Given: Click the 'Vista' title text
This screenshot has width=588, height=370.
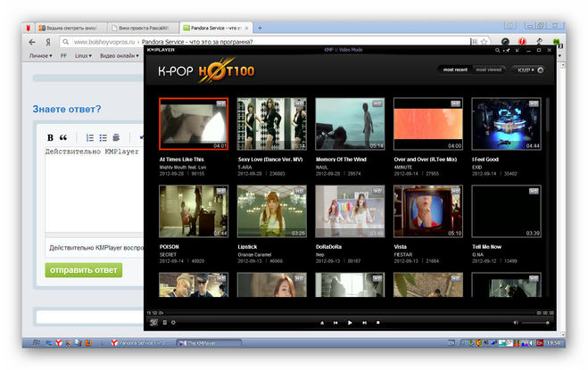Looking at the screenshot, I should pos(400,247).
